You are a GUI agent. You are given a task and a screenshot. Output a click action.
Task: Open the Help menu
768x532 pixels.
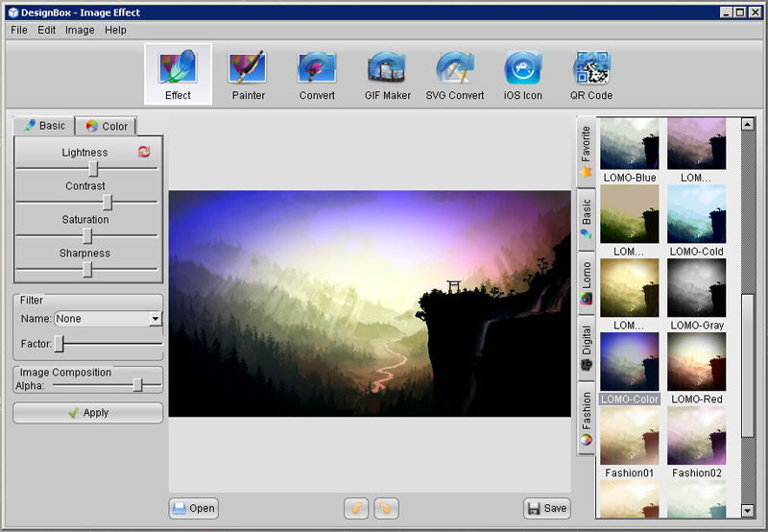tap(115, 30)
